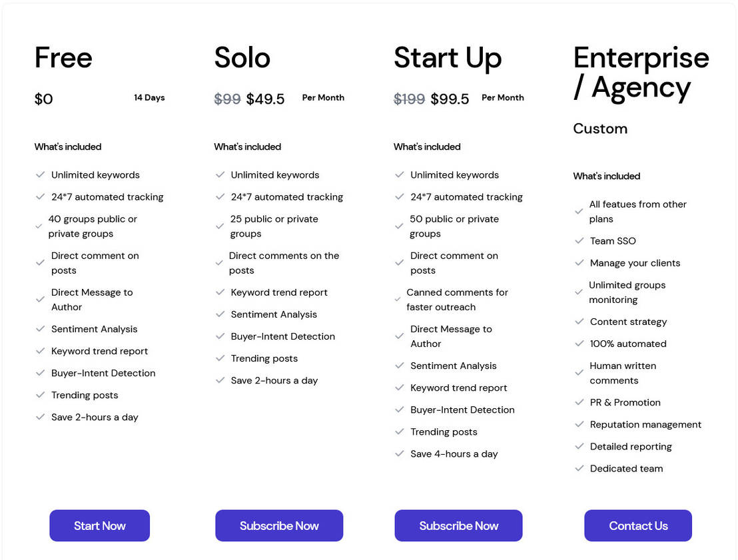
Task: Select the Enterprise / Agency plan heading
Action: coord(639,73)
